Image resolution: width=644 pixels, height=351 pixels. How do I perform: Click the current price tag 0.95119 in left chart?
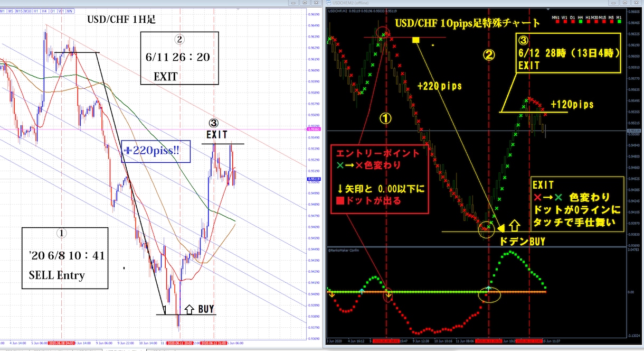click(314, 179)
